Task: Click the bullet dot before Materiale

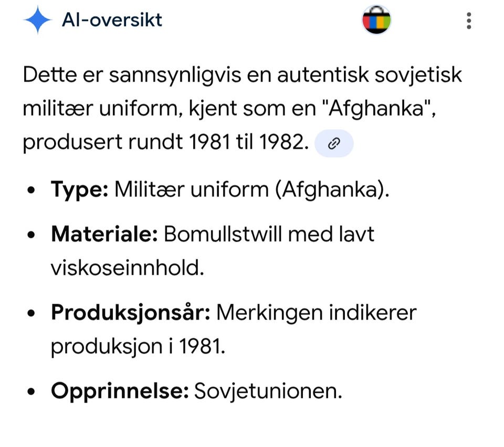Action: click(31, 235)
